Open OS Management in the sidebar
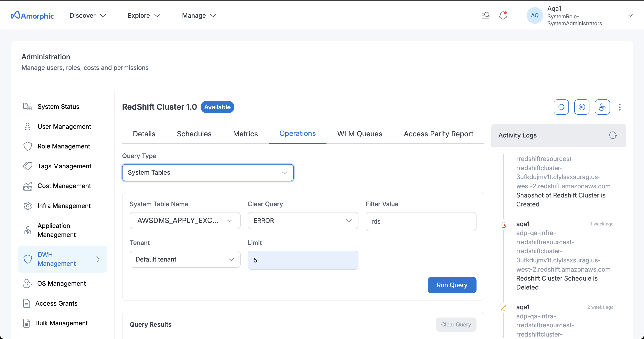 61,283
